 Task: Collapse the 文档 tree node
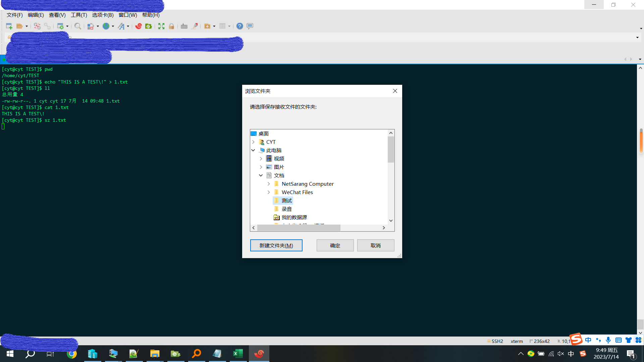(x=261, y=176)
